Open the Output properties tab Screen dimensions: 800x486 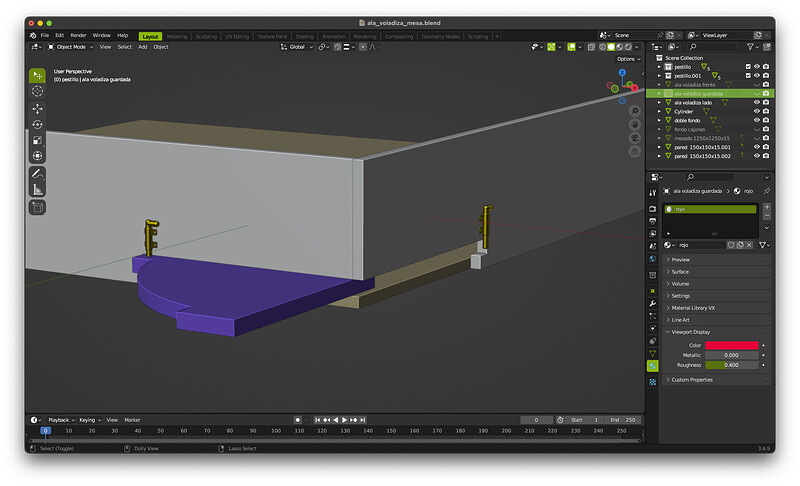click(653, 221)
